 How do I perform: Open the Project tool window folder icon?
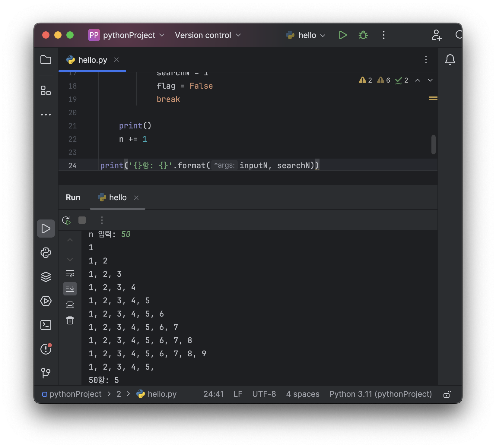pyautogui.click(x=46, y=60)
